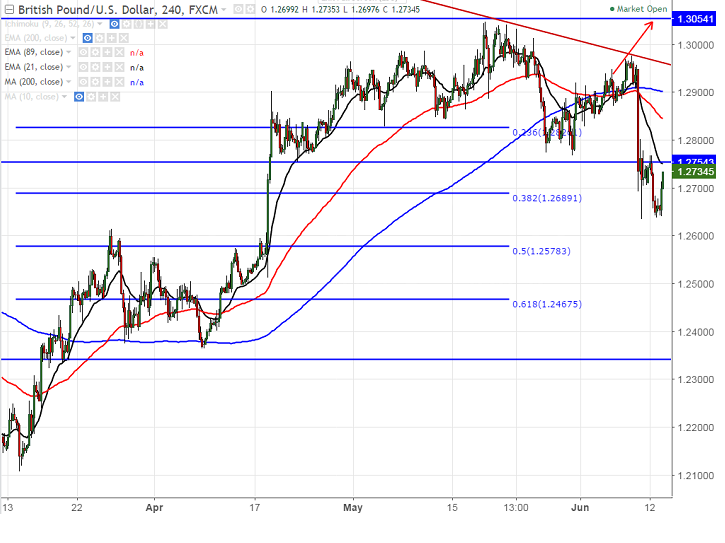Remove EMA (89, close) with its X icon

(119, 53)
